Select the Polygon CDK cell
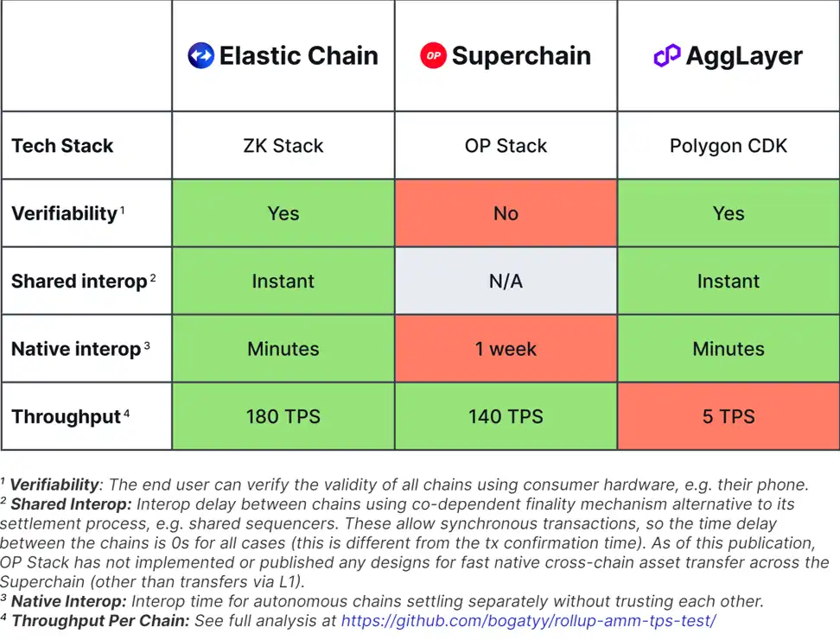The width and height of the screenshot is (840, 640). tap(729, 145)
